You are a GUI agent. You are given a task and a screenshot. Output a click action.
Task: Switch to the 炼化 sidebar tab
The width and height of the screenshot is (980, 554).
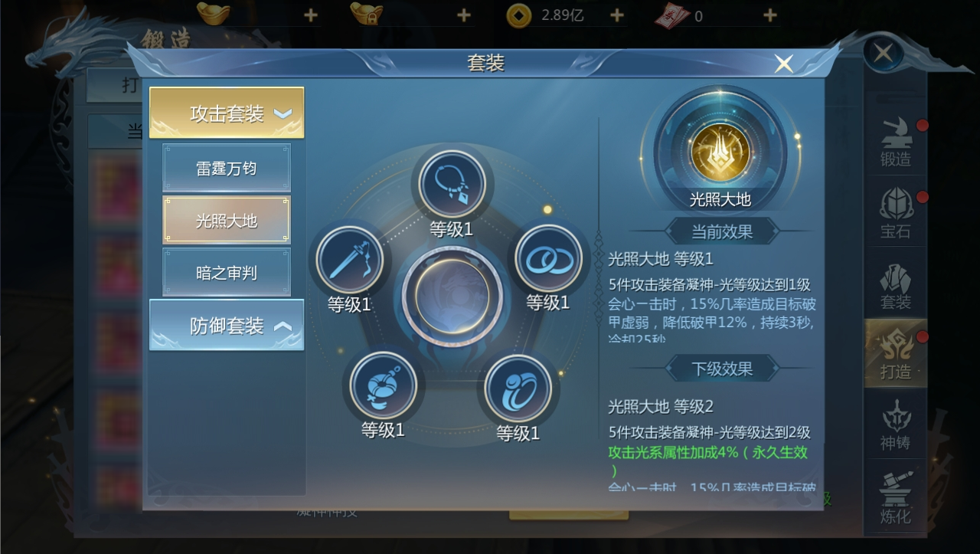click(x=896, y=498)
